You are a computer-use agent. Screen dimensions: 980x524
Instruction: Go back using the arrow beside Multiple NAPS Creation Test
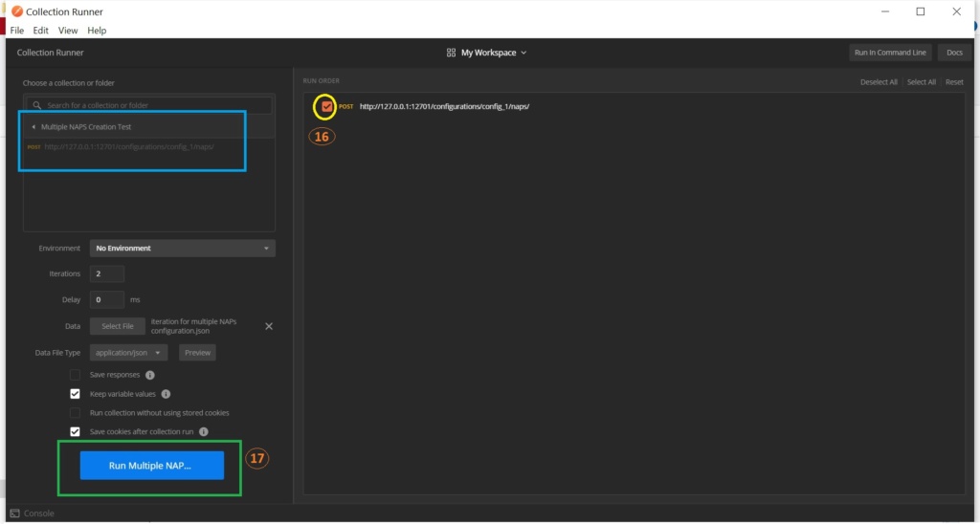click(33, 127)
